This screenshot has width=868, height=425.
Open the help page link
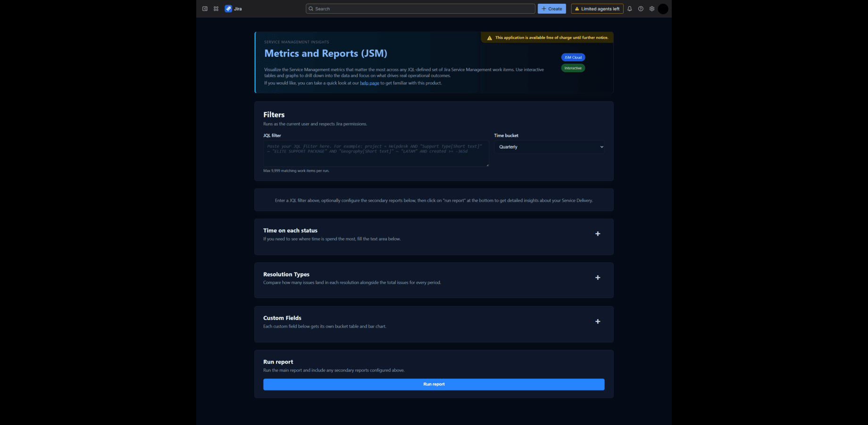(369, 83)
